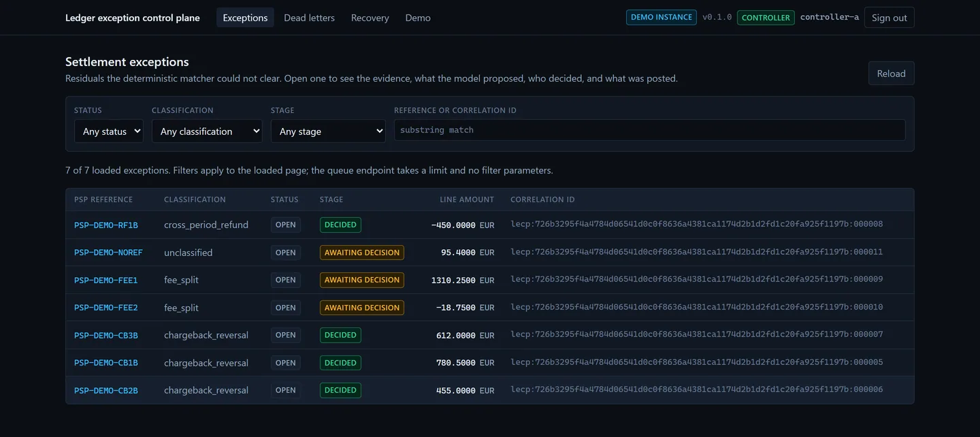This screenshot has height=437, width=980.
Task: Click the controller-a username
Action: coord(830,18)
